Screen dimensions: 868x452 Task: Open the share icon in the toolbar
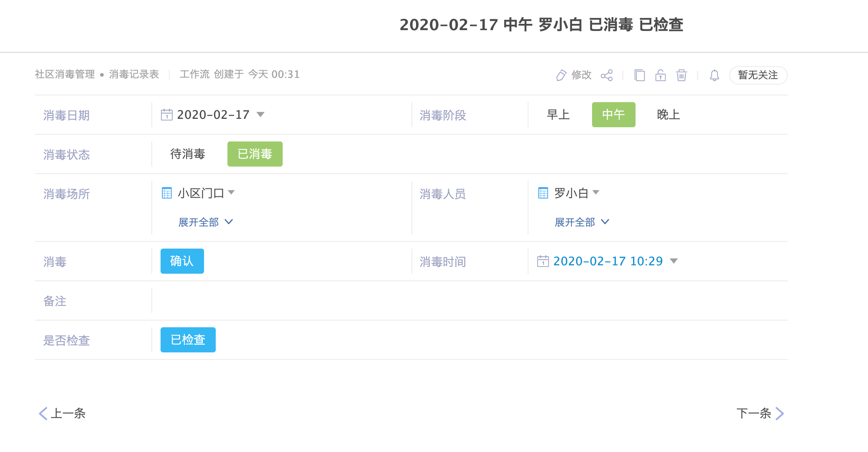coord(607,75)
